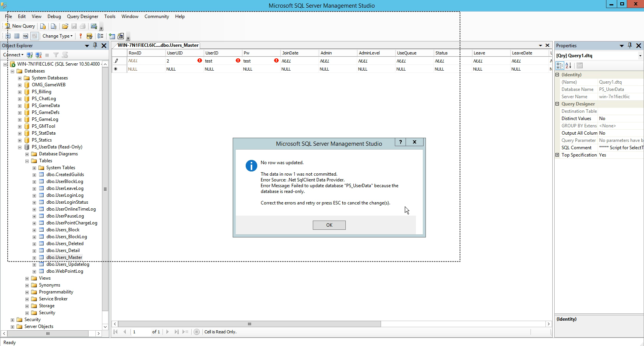Screen dimensions: 644x346
Task: Select the PS_GameDefs database
Action: coord(46,112)
